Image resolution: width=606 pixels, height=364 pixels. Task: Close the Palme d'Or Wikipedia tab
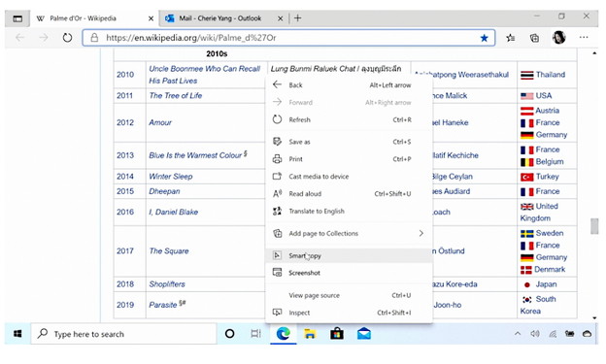click(151, 18)
